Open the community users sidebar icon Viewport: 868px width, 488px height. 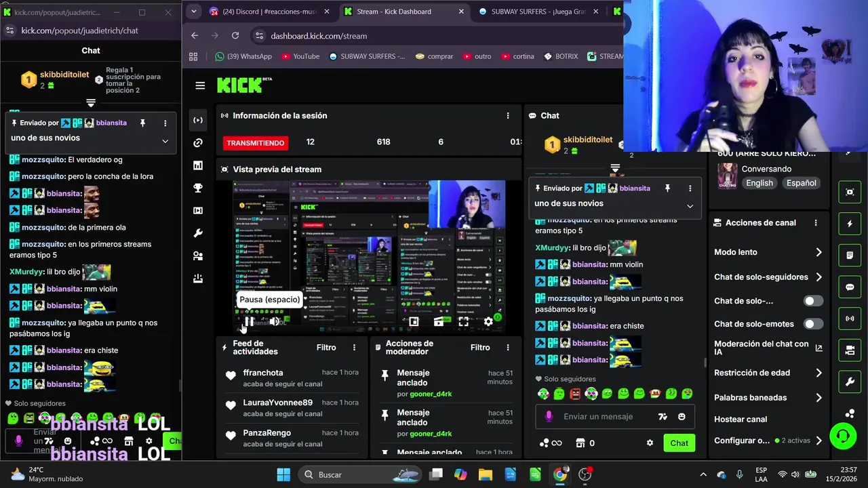tap(198, 256)
